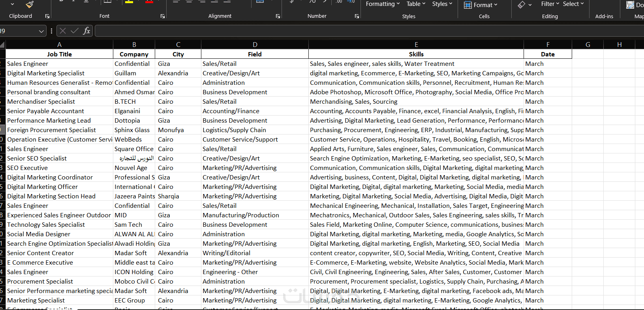Select the Accounting/Finance field cell
Viewport: 644px width, 310px height.
pyautogui.click(x=255, y=111)
